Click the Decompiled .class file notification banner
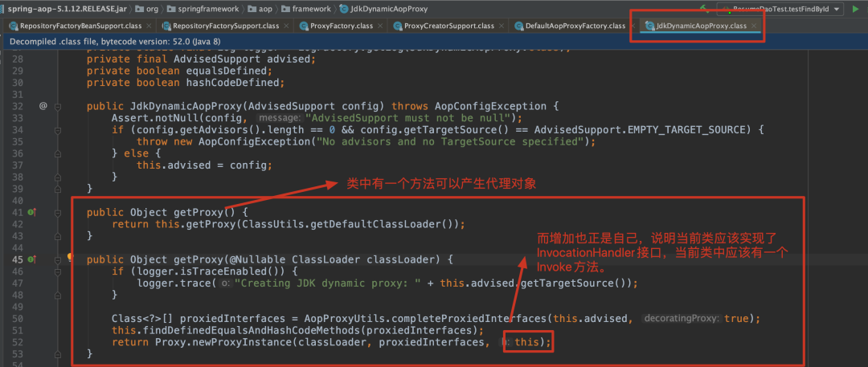The image size is (868, 367). (x=434, y=42)
